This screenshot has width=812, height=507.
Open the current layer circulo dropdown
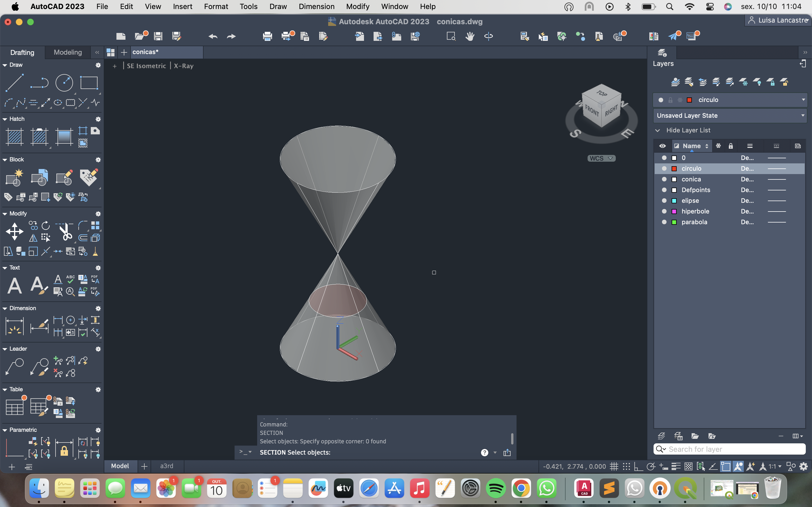pyautogui.click(x=803, y=100)
